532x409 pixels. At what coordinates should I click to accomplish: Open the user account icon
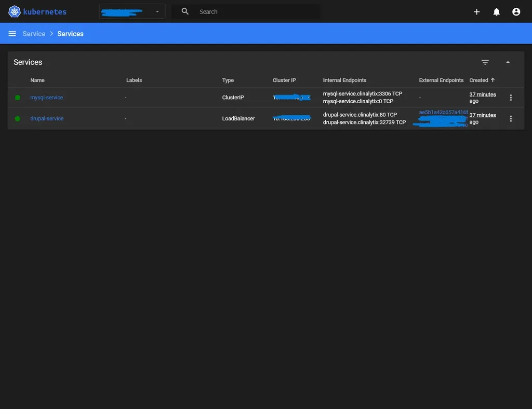(516, 12)
